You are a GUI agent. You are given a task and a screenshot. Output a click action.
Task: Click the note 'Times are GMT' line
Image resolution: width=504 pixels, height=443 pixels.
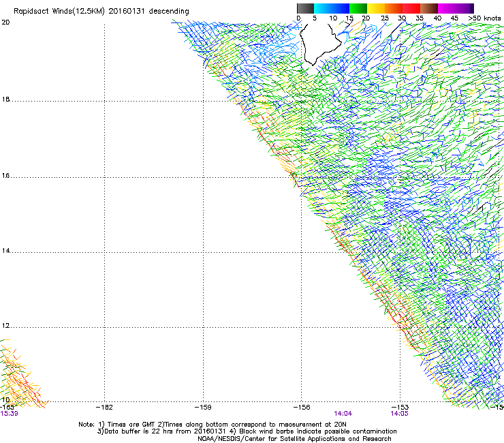point(212,425)
